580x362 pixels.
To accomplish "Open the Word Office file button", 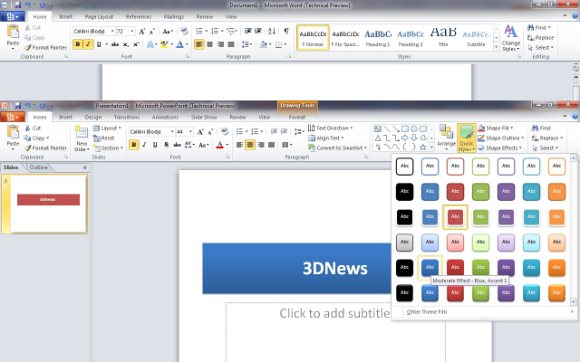I will click(12, 17).
